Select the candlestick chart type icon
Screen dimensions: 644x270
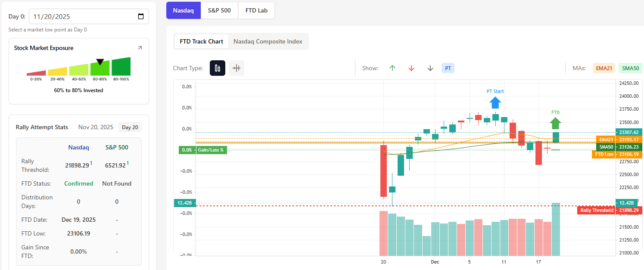[x=218, y=68]
